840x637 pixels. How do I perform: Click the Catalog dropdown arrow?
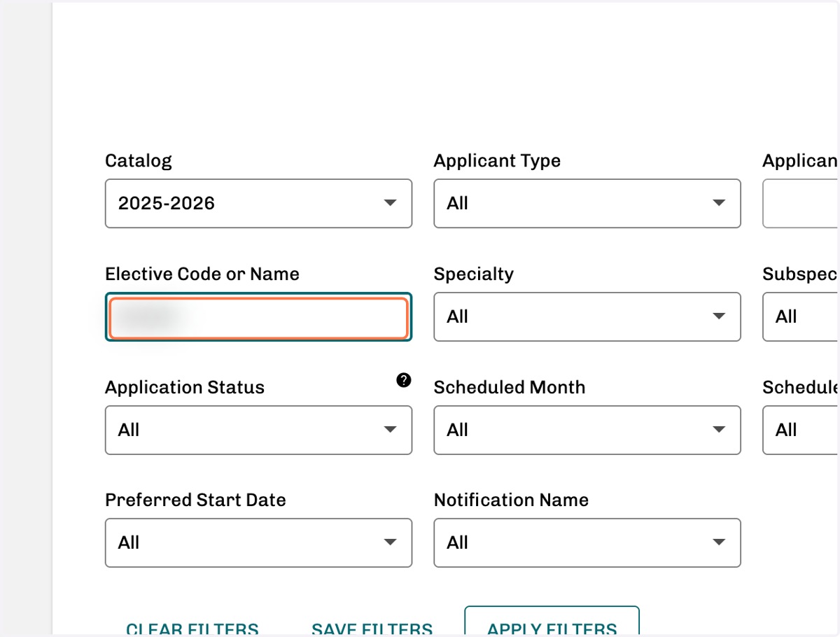click(x=391, y=203)
